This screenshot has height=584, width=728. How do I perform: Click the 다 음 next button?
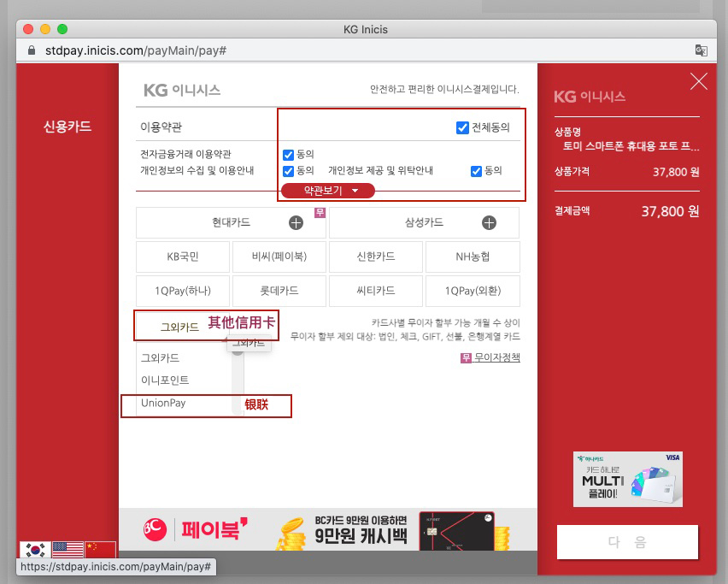pyautogui.click(x=627, y=542)
